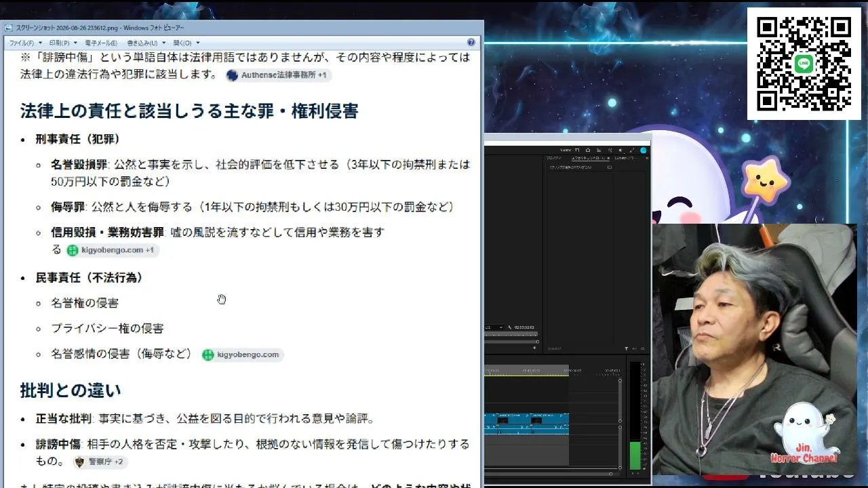The height and width of the screenshot is (488, 868).
Task: Click the 警察庁 +2 source chip
Action: pos(100,462)
